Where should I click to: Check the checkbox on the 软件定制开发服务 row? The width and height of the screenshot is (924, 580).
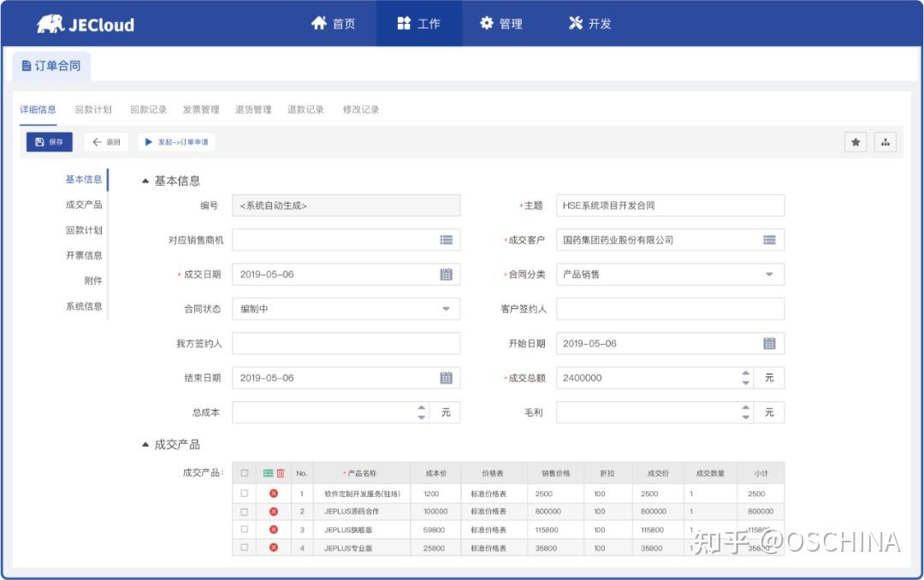[x=246, y=492]
